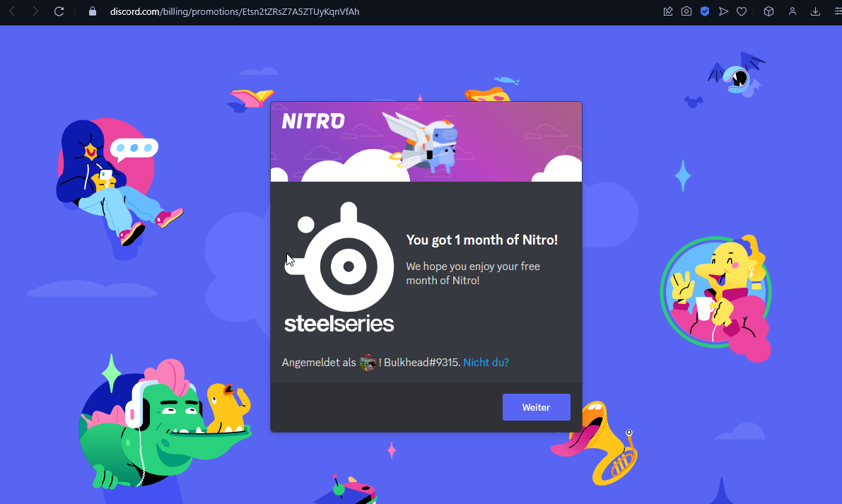Open the downloads arrow icon

click(815, 11)
